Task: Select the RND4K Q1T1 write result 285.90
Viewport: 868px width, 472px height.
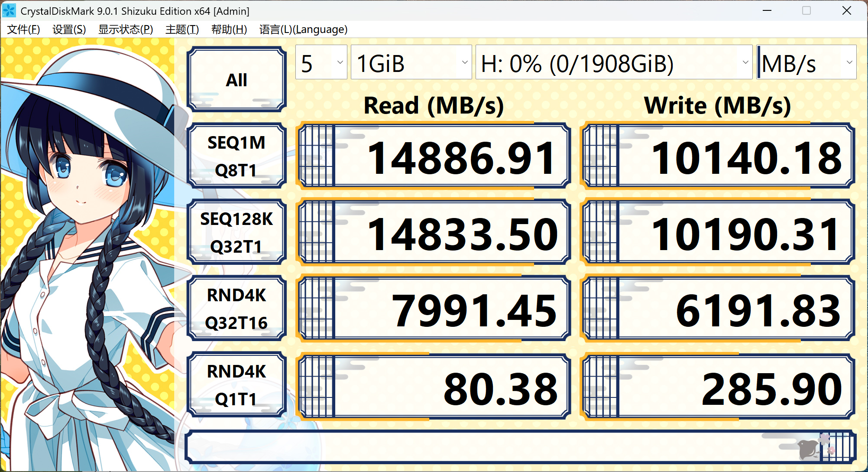Action: pos(719,384)
